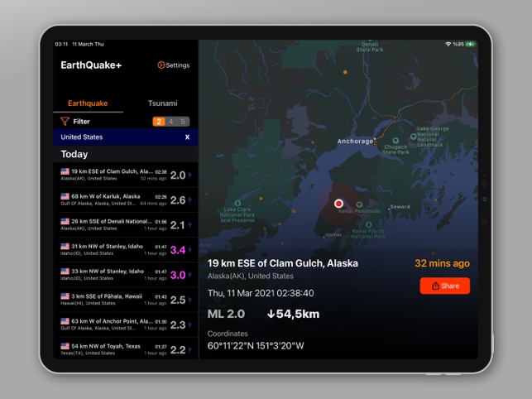The image size is (532, 399).
Task: Click US flag icon on Denali row
Action: tap(65, 221)
